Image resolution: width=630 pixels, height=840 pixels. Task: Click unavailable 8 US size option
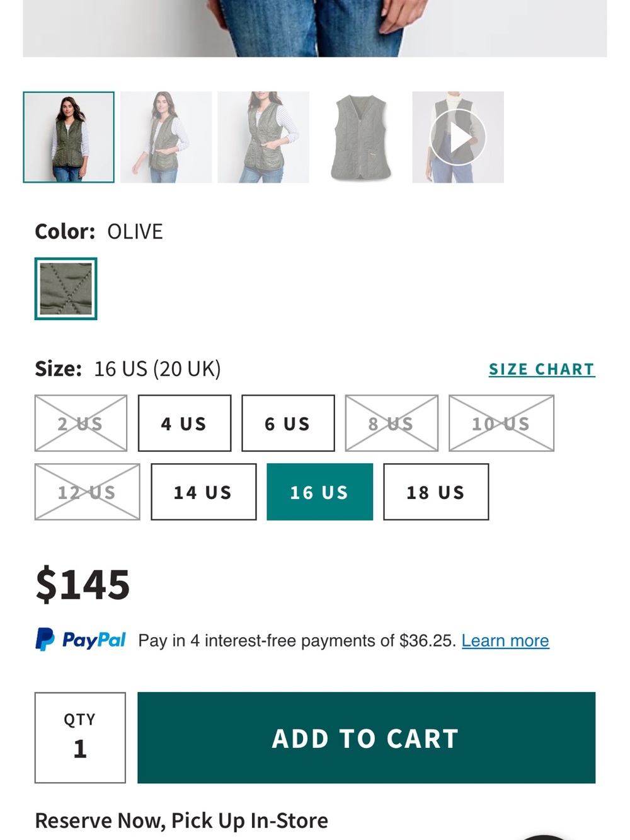(391, 423)
